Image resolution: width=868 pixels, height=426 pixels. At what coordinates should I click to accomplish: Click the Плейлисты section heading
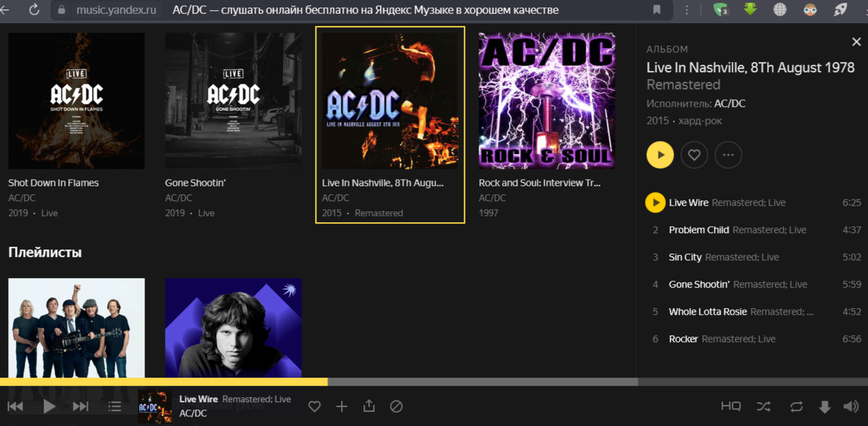pos(45,252)
